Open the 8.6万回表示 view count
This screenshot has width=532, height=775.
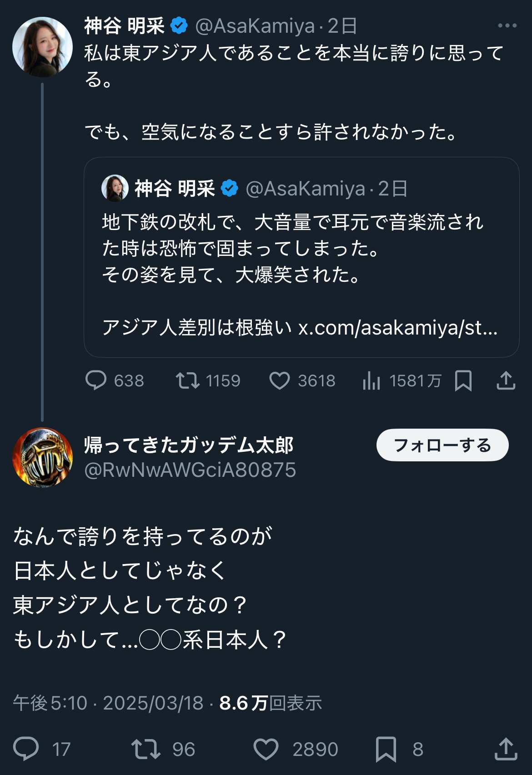[x=271, y=703]
